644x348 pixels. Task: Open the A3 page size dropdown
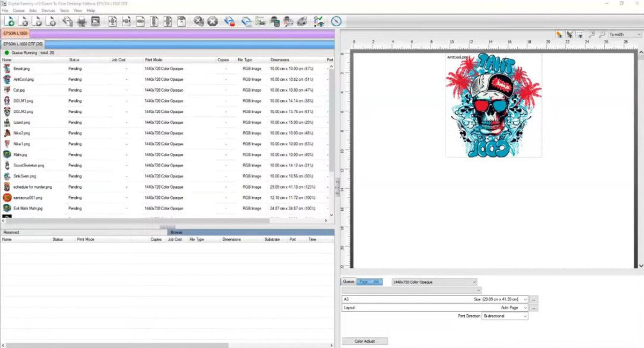click(x=435, y=299)
